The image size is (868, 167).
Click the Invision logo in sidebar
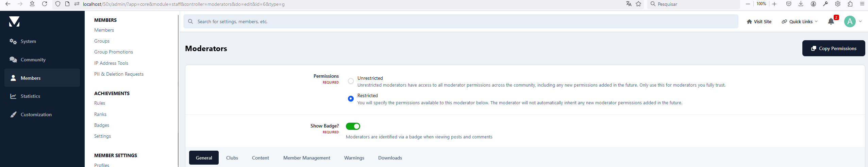(14, 21)
